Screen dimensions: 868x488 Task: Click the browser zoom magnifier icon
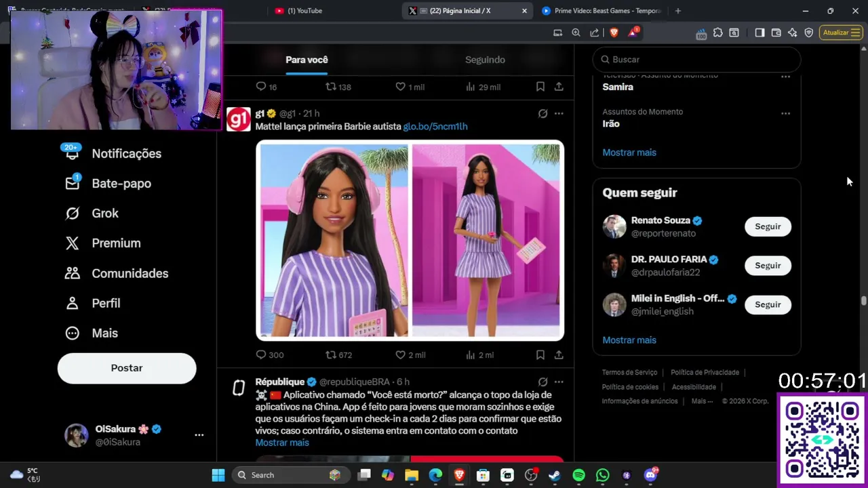(x=576, y=33)
